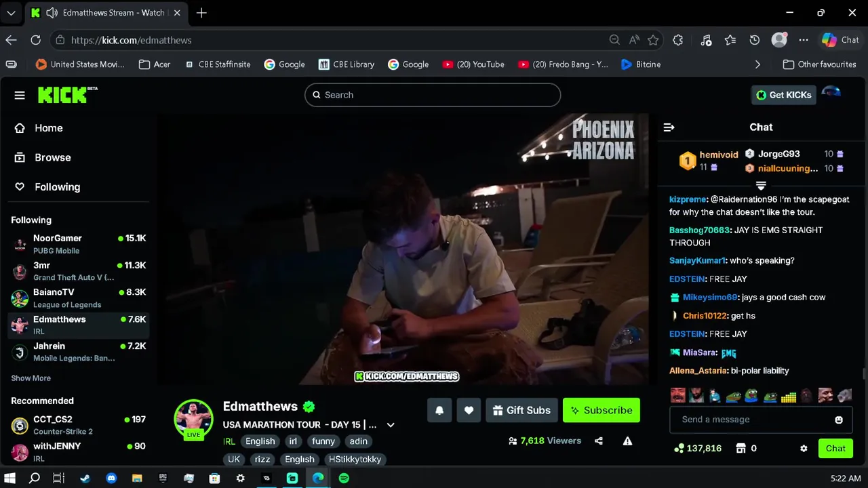Open the tab list dropdown arrow
This screenshot has width=868, height=488.
click(x=11, y=13)
